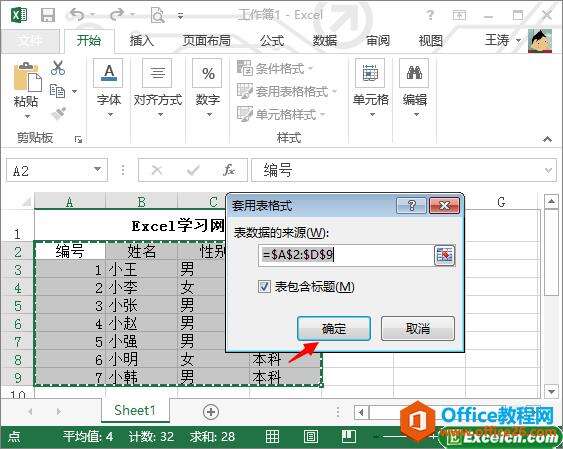Toggle the 表包含标题 checkbox
Viewport: 563px width, 449px height.
point(264,286)
